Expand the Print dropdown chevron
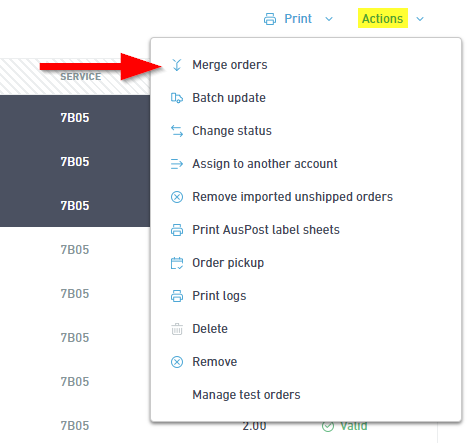This screenshot has height=443, width=468. 329,19
